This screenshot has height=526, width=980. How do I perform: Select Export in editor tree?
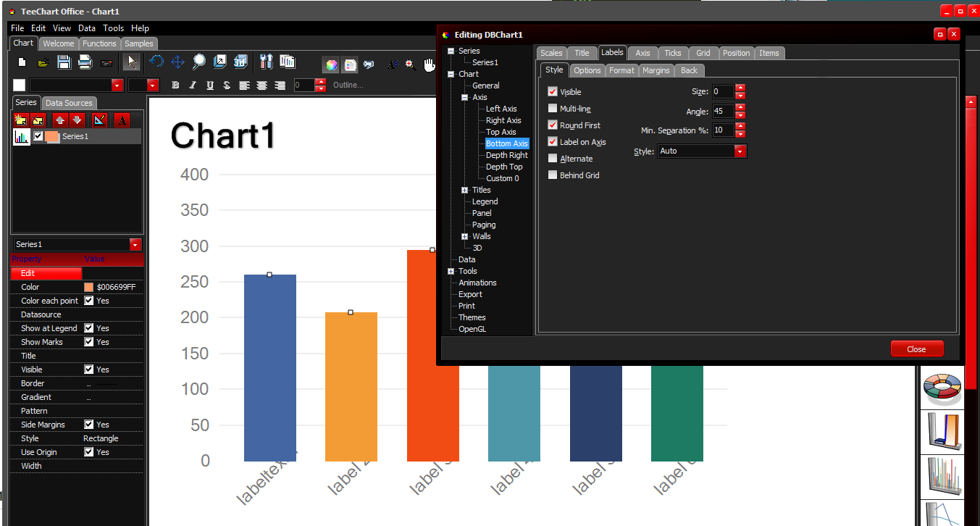pos(470,294)
